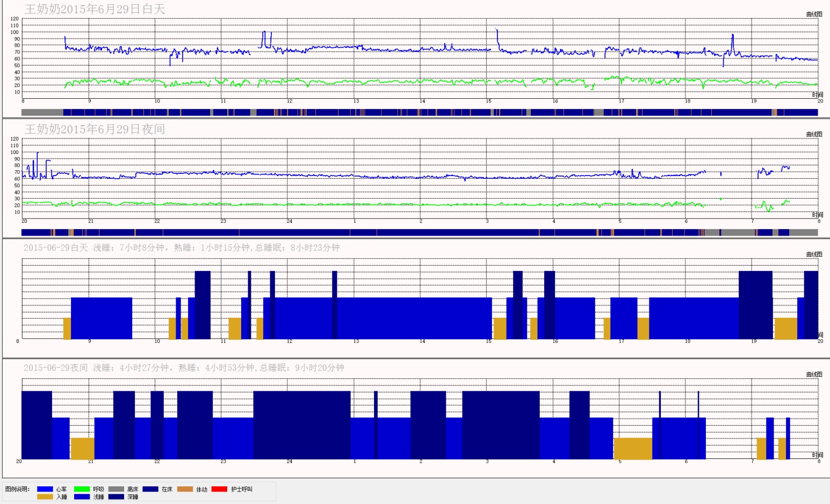830x504 pixels.
Task: Click the blue 心率 legend swatch
Action: [x=45, y=489]
